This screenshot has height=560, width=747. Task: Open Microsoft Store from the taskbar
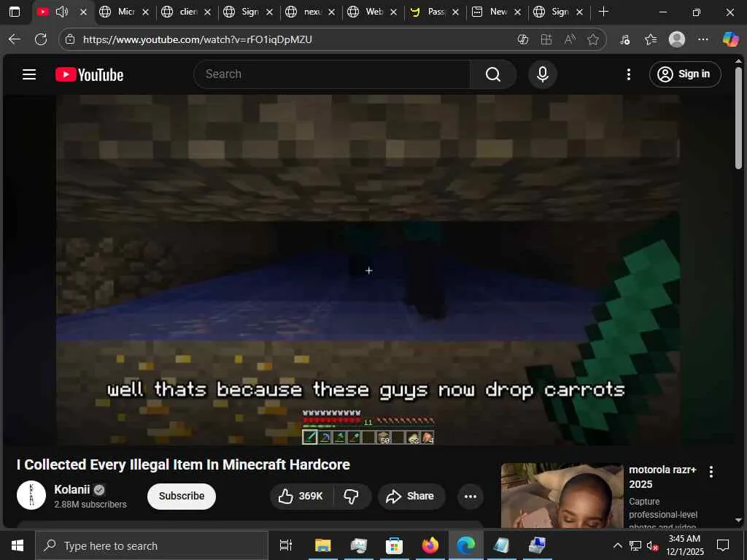[x=394, y=545]
